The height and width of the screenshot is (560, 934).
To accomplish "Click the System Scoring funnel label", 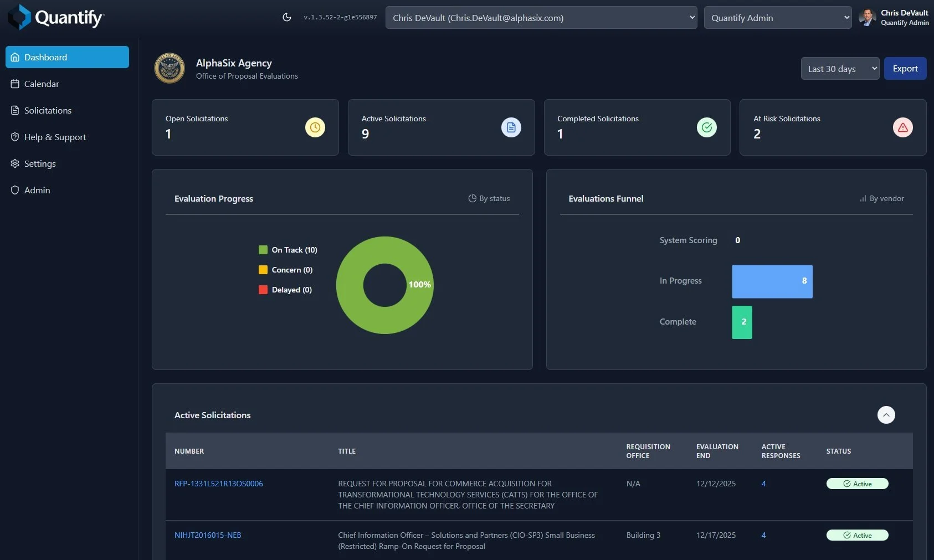I will [x=688, y=240].
